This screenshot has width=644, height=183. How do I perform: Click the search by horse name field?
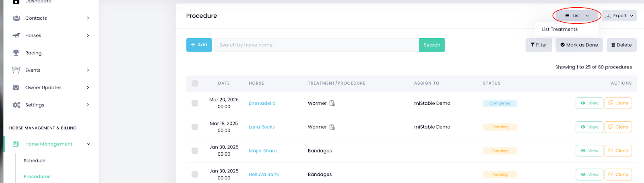pos(316,45)
